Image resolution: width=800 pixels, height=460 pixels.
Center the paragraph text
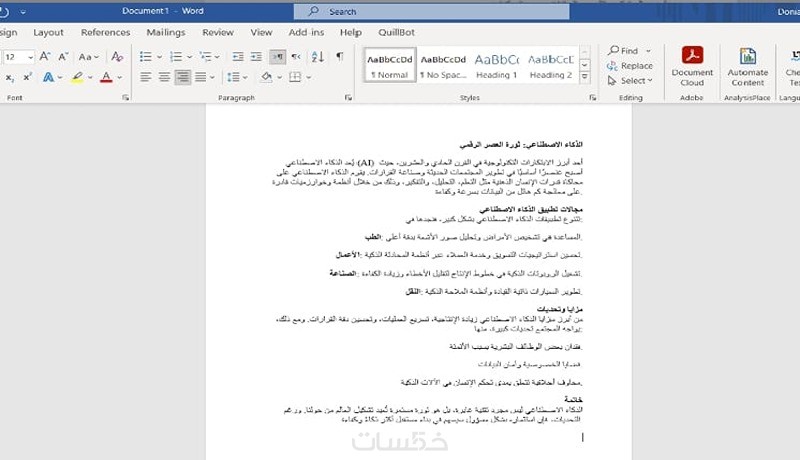tap(164, 78)
